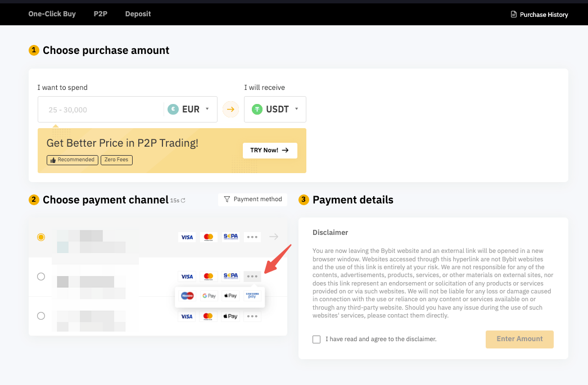Viewport: 588px width, 385px height.
Task: Click Apple Pay icon in third payment channel
Action: click(230, 316)
